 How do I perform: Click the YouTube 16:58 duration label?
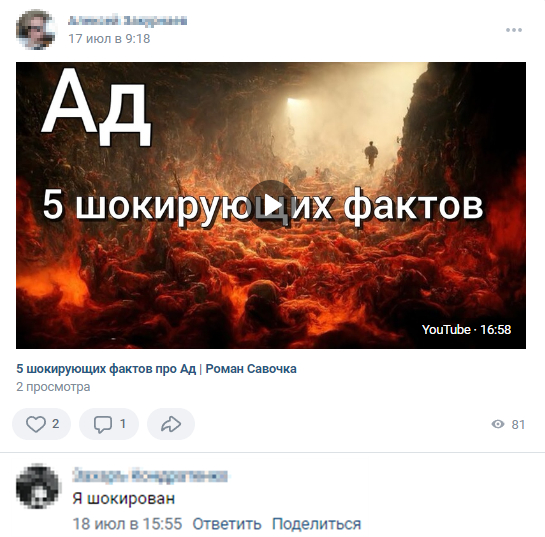[x=466, y=329]
